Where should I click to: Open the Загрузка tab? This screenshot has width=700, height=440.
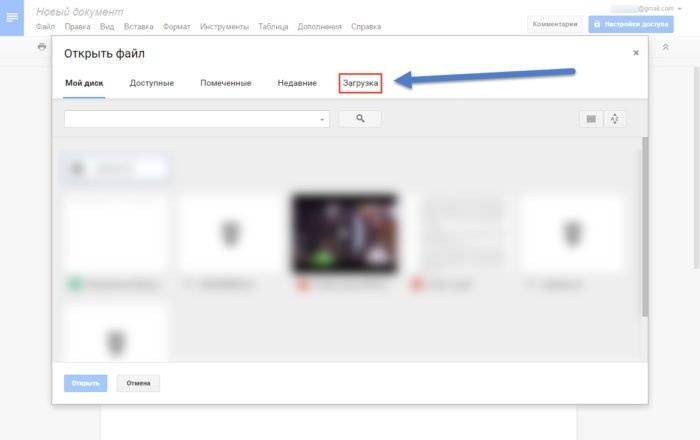pyautogui.click(x=360, y=83)
